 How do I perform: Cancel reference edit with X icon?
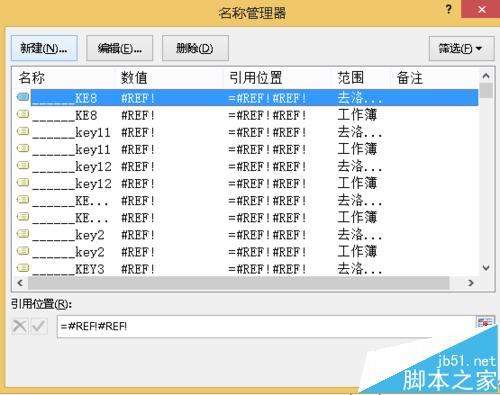[19, 326]
